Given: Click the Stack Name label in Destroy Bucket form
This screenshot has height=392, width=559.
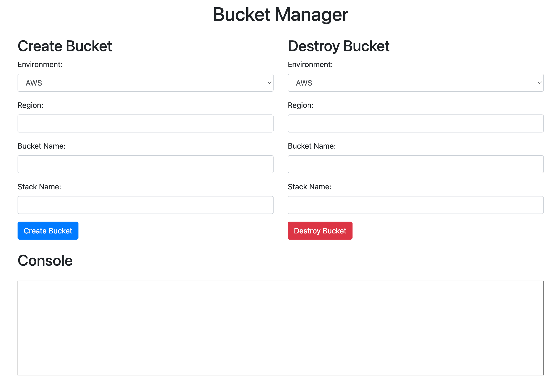Looking at the screenshot, I should click(x=309, y=187).
